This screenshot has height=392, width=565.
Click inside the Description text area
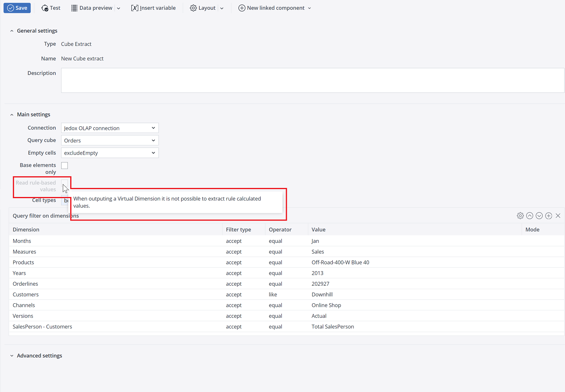tap(312, 80)
